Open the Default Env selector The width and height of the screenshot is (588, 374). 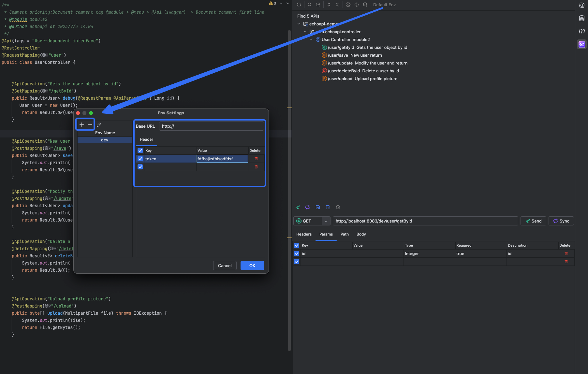tap(384, 5)
